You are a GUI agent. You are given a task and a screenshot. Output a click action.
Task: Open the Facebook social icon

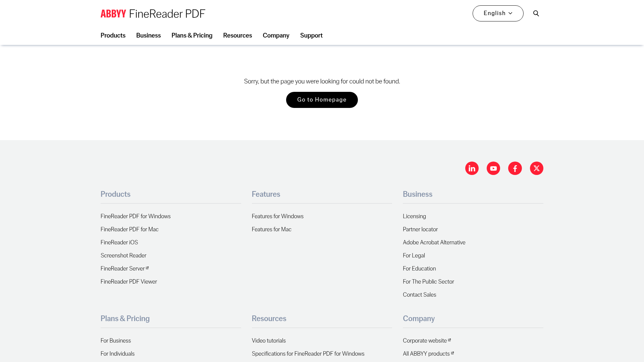point(515,168)
